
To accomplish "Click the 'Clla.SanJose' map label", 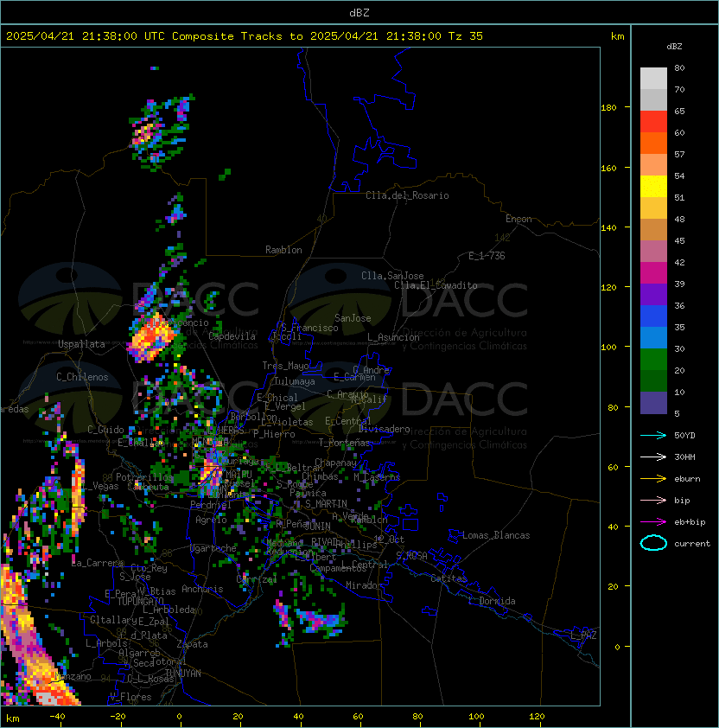I will tap(392, 276).
